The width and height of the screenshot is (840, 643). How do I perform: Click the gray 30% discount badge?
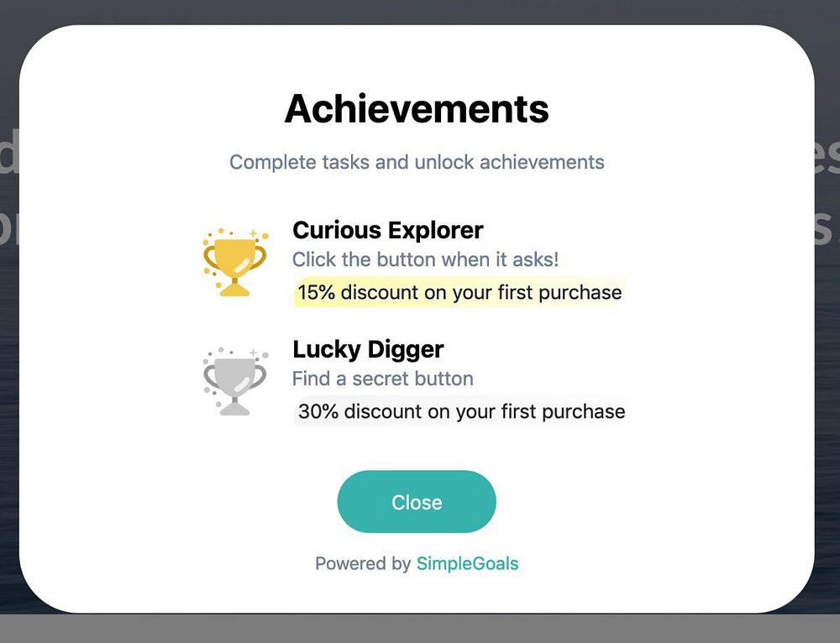tap(461, 411)
